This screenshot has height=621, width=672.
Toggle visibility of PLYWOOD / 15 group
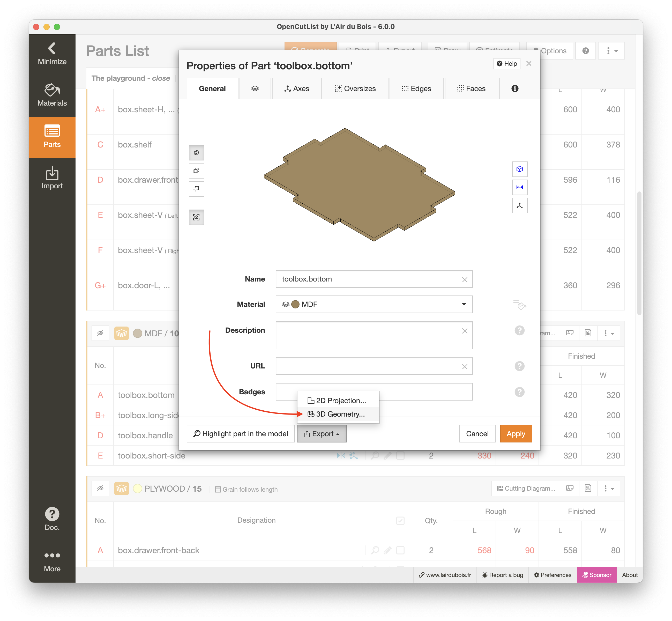[100, 489]
